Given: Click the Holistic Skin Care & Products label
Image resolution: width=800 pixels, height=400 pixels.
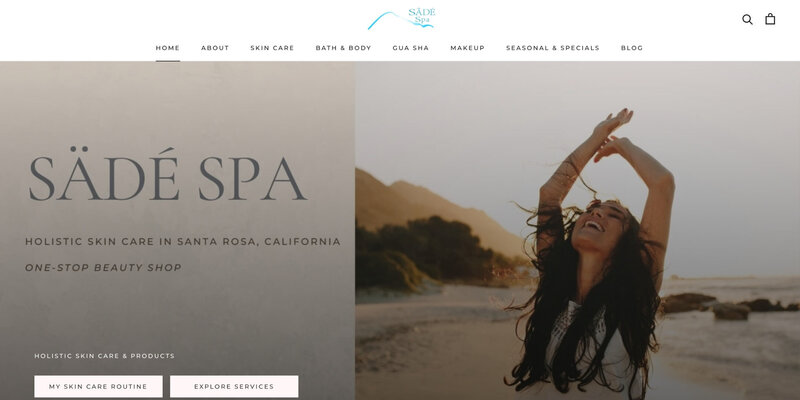Looking at the screenshot, I should coord(105,356).
